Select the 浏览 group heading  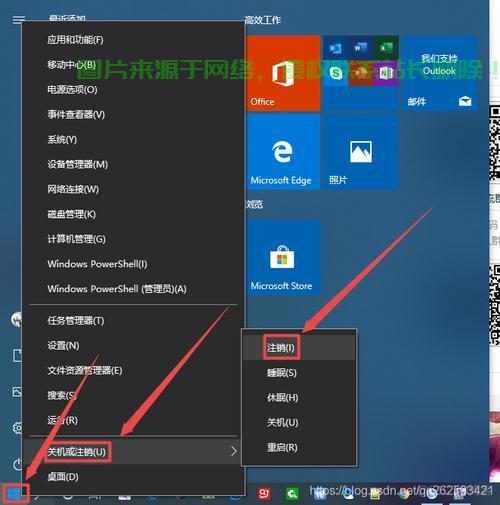(x=255, y=204)
